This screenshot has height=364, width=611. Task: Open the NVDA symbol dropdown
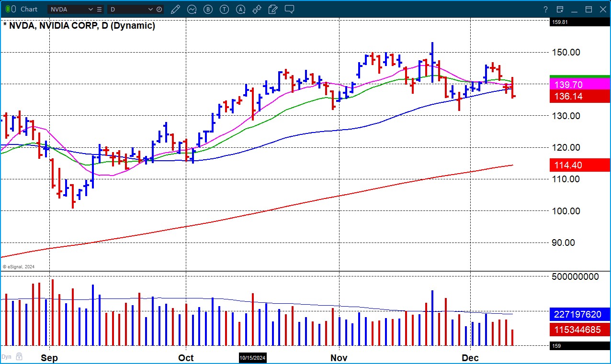(x=91, y=9)
